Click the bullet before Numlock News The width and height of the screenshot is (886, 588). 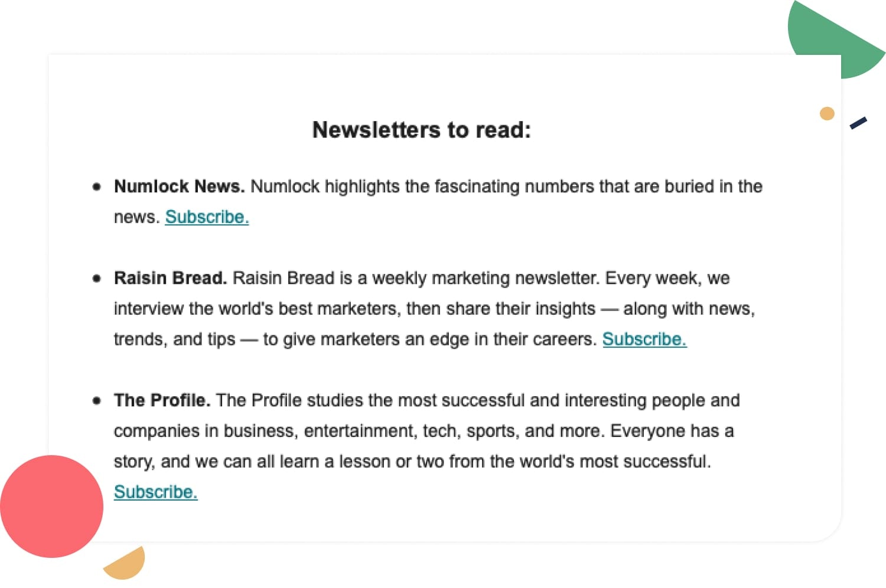(x=97, y=187)
